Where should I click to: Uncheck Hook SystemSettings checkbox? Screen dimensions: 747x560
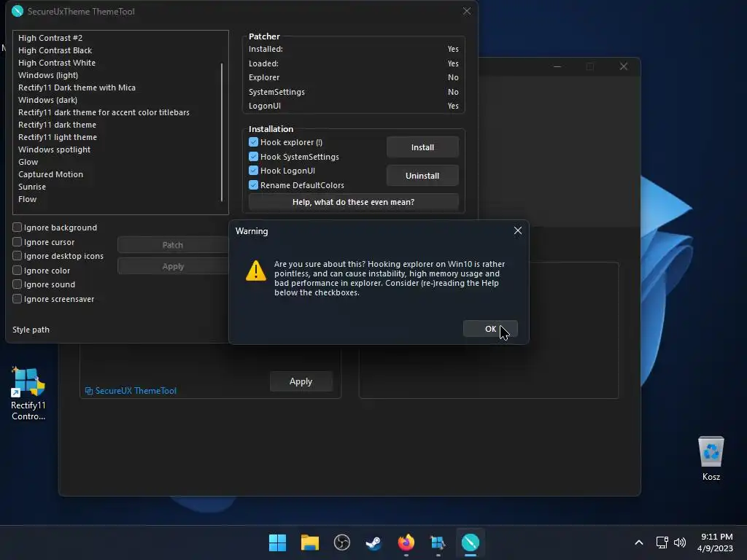point(253,156)
